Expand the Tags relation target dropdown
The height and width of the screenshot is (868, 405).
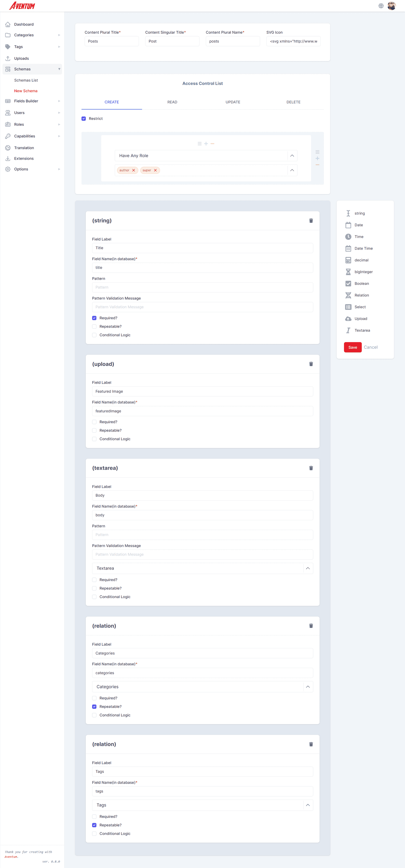click(307, 805)
